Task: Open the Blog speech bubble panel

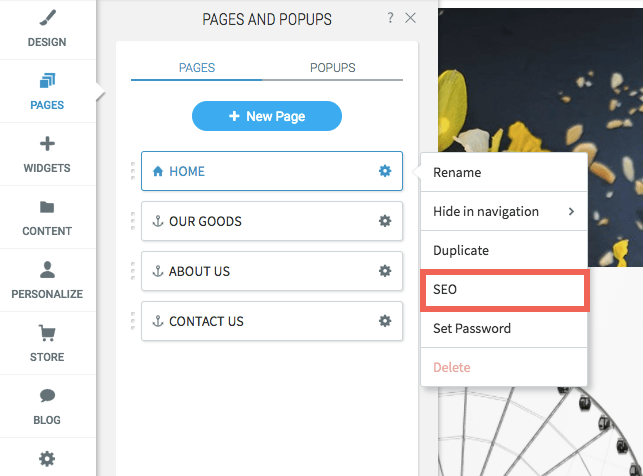Action: point(47,406)
